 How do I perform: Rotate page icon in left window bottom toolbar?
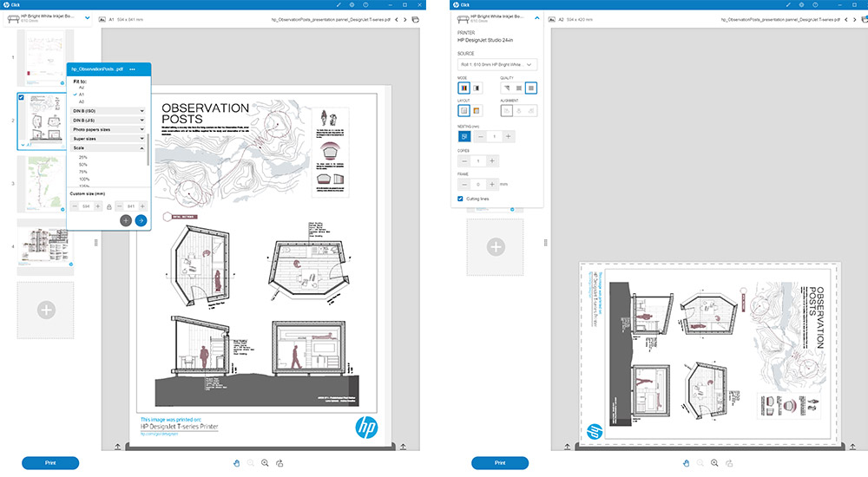pyautogui.click(x=279, y=463)
